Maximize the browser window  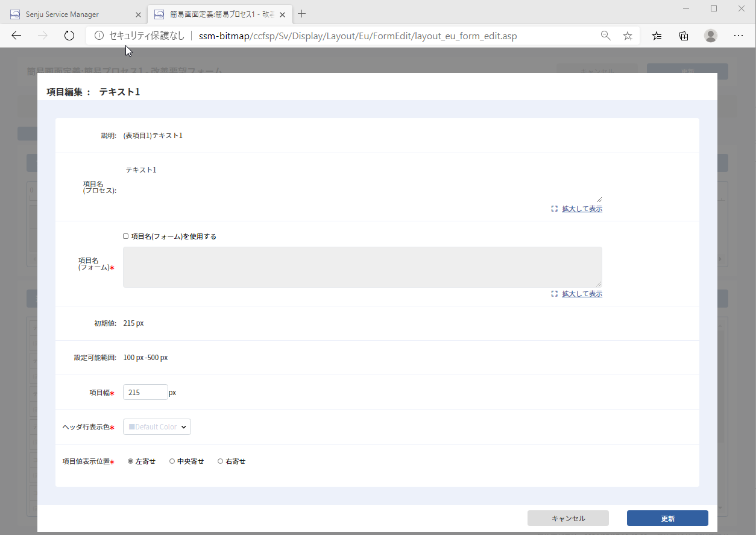click(714, 8)
